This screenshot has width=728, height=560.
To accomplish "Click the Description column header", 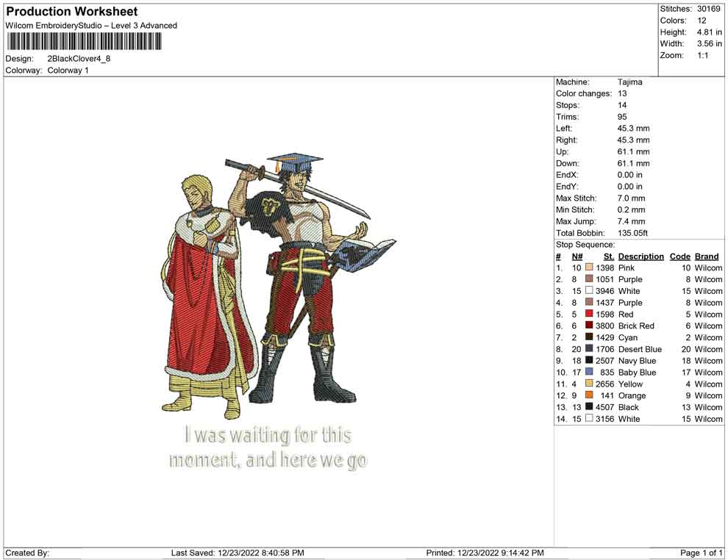I will [x=641, y=256].
